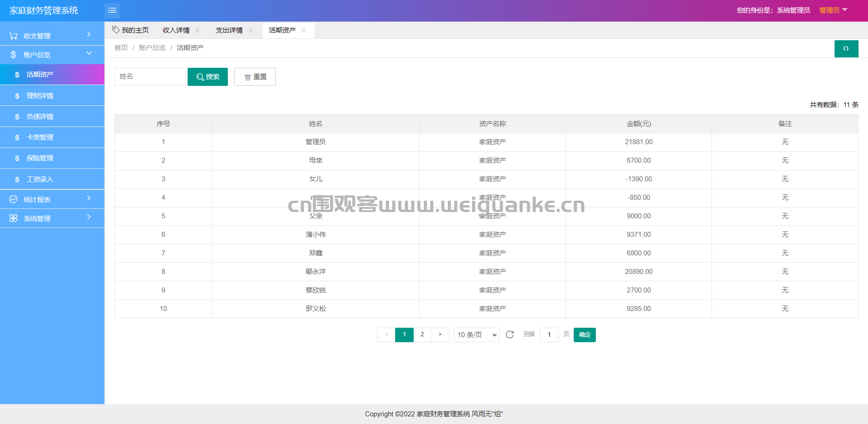Open 负债详情 in the sidebar

pos(52,117)
